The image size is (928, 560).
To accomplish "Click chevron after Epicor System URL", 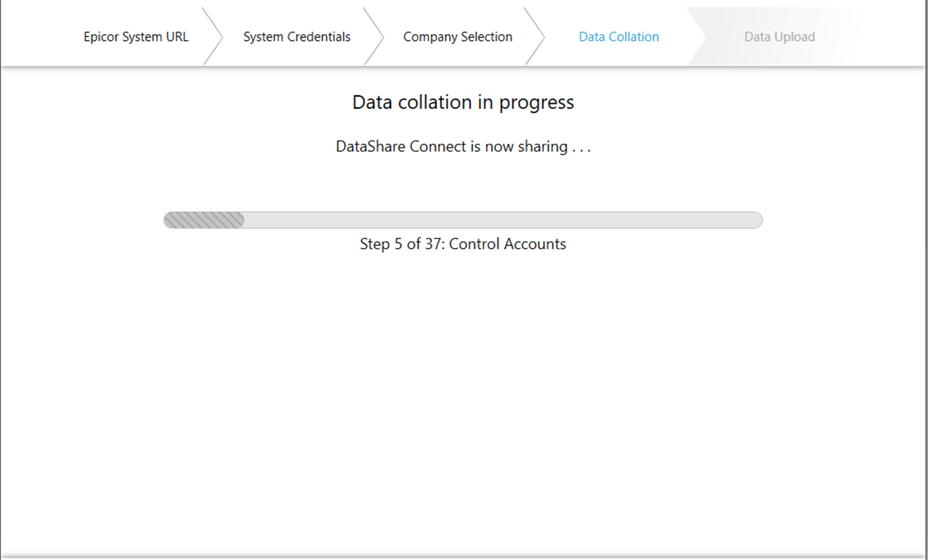I will coord(214,36).
